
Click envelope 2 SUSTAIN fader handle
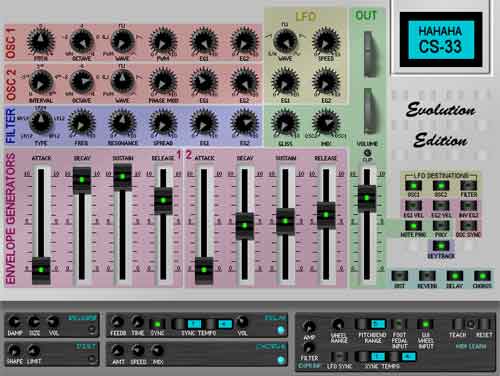tap(285, 221)
